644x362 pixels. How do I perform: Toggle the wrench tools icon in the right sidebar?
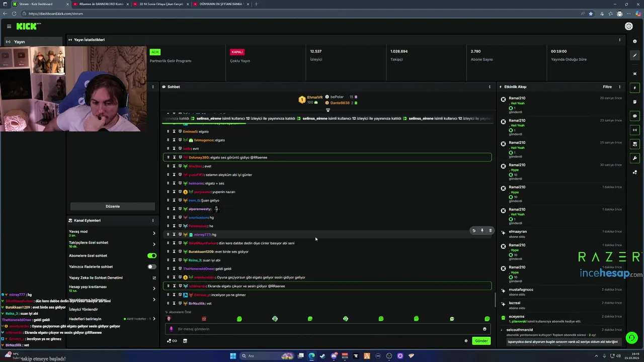[635, 158]
